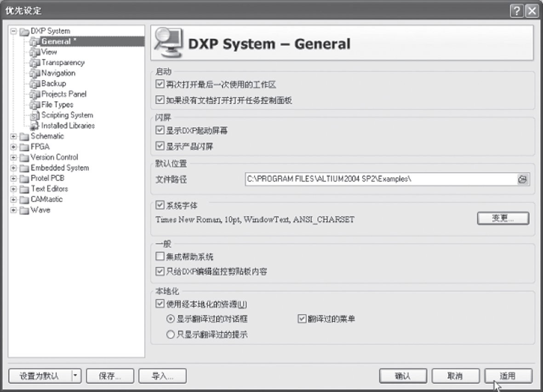This screenshot has height=392, width=543.
Task: Click the Backup page icon
Action: [35, 84]
